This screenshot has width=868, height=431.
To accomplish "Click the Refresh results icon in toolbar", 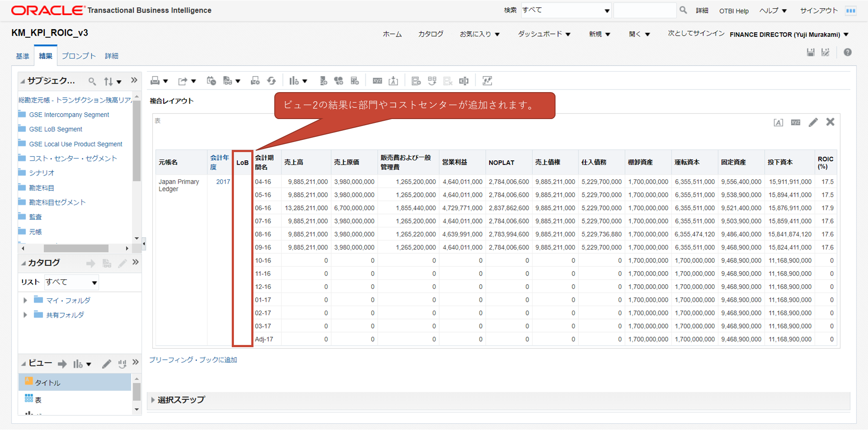I will (x=272, y=81).
